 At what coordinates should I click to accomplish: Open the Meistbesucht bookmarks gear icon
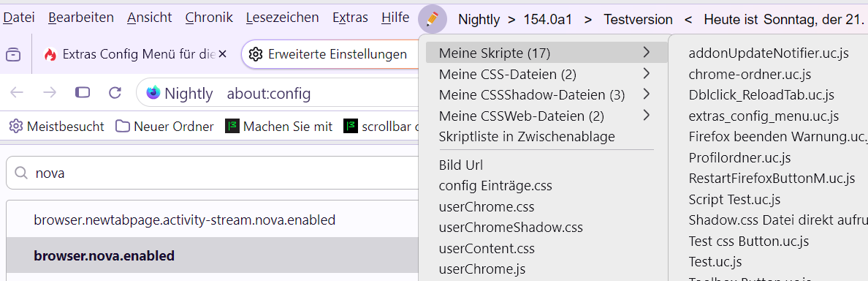16,126
